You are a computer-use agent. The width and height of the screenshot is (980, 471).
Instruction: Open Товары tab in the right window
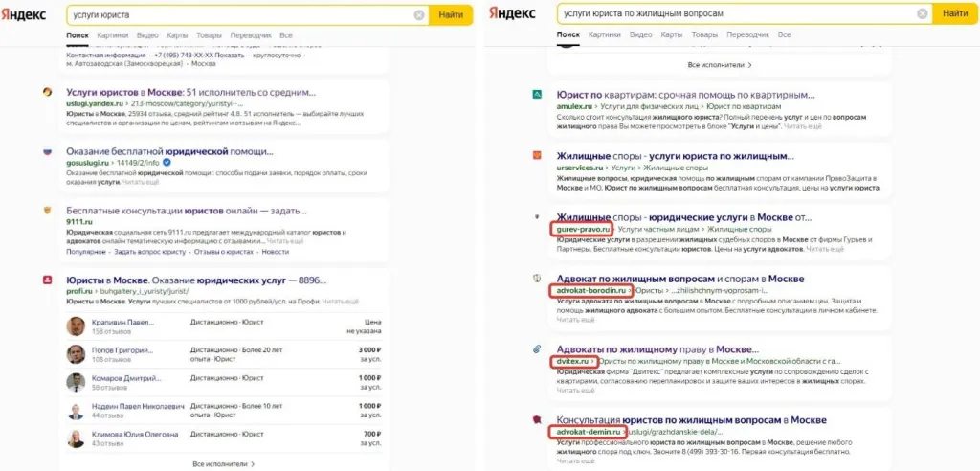click(704, 35)
